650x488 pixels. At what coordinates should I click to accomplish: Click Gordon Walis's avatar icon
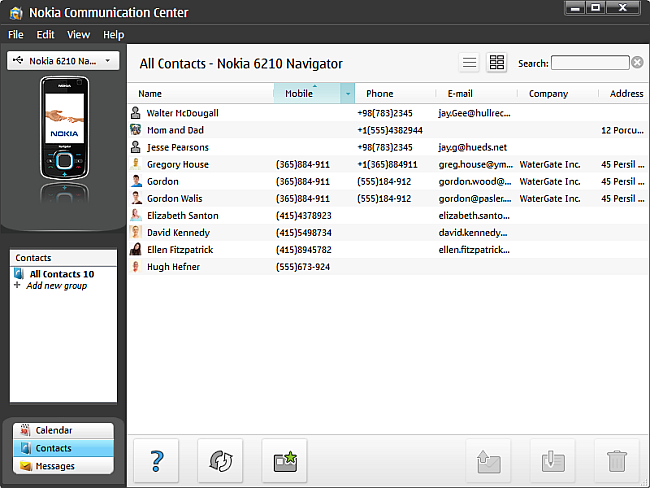(136, 198)
